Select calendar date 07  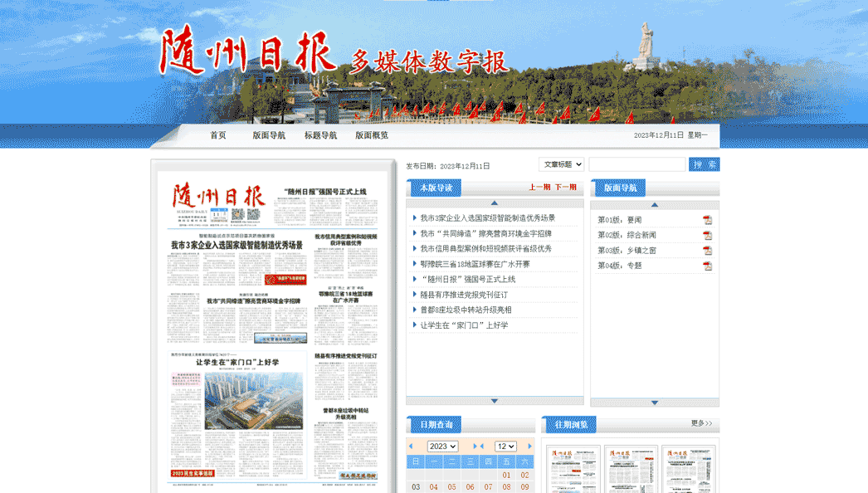click(x=488, y=487)
